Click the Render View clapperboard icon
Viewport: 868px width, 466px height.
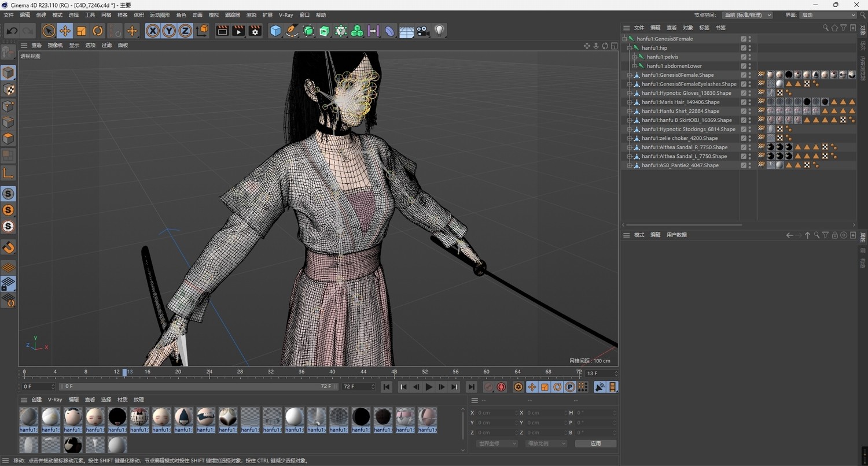[x=238, y=31]
